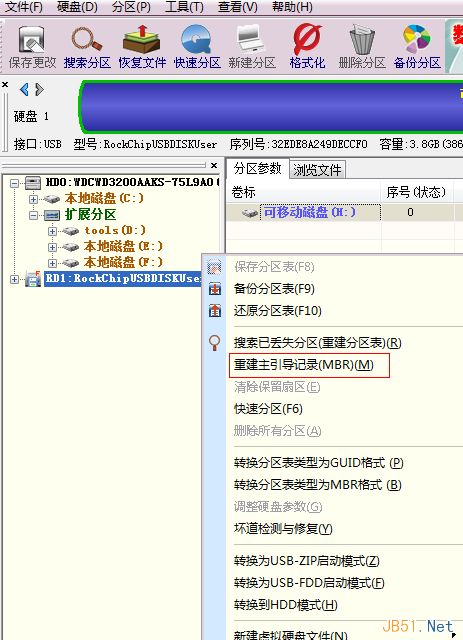463x640 pixels.
Task: Expand the 本地磁盘 (E:) node
Action: click(52, 247)
